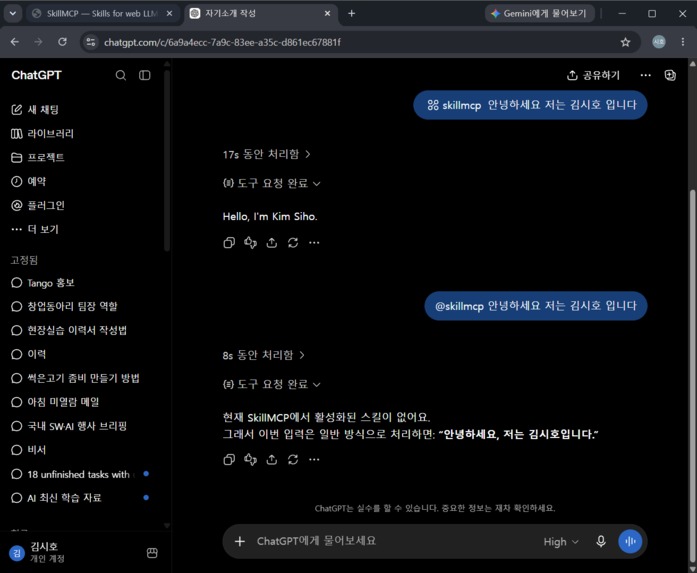
Task: Click the sidebar scrollbar down arrow
Action: tap(167, 525)
